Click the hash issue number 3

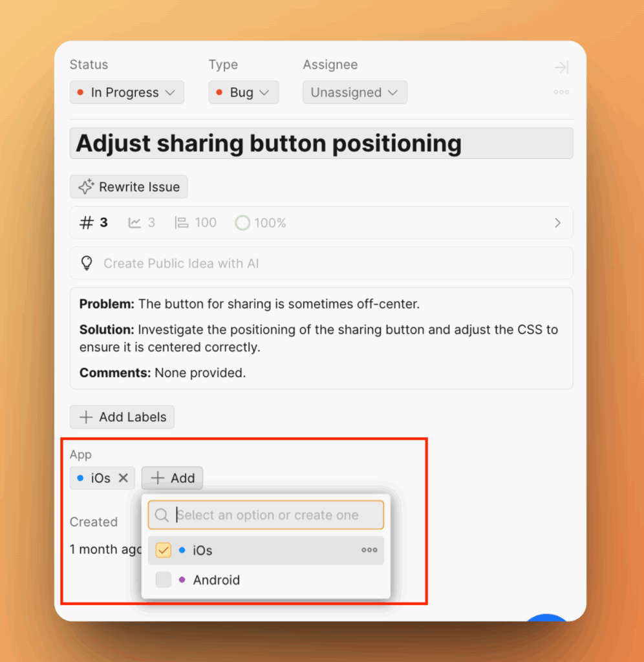coord(94,222)
